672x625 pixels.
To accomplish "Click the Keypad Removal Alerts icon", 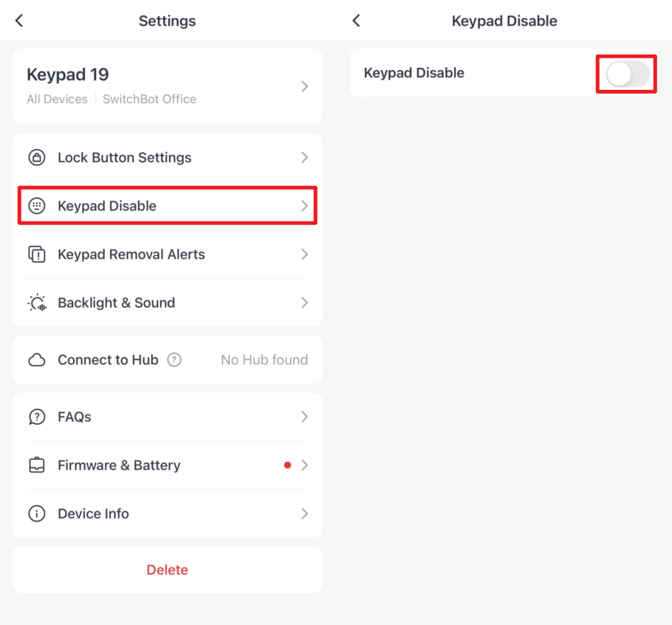I will (37, 255).
